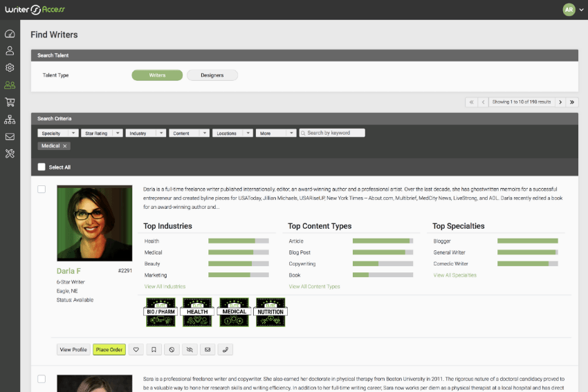Click the Medical elite badge
This screenshot has width=588, height=392.
click(234, 312)
